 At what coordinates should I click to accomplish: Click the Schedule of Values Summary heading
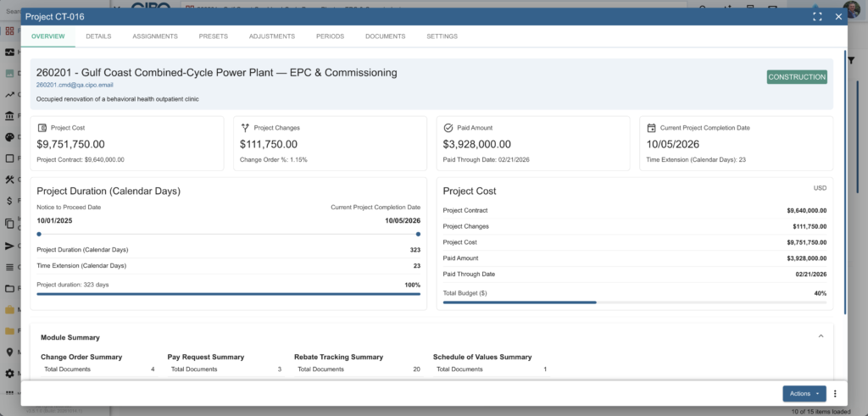(482, 358)
